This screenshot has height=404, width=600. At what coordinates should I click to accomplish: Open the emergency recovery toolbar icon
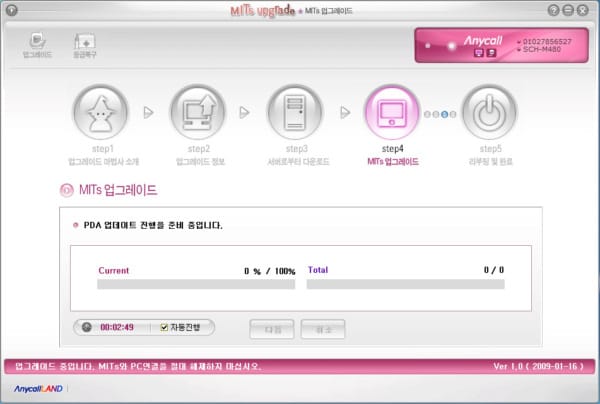(x=85, y=45)
